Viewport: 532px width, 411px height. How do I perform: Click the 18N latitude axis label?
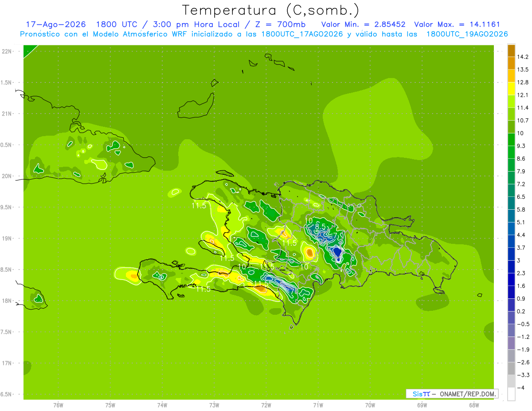[x=6, y=301]
